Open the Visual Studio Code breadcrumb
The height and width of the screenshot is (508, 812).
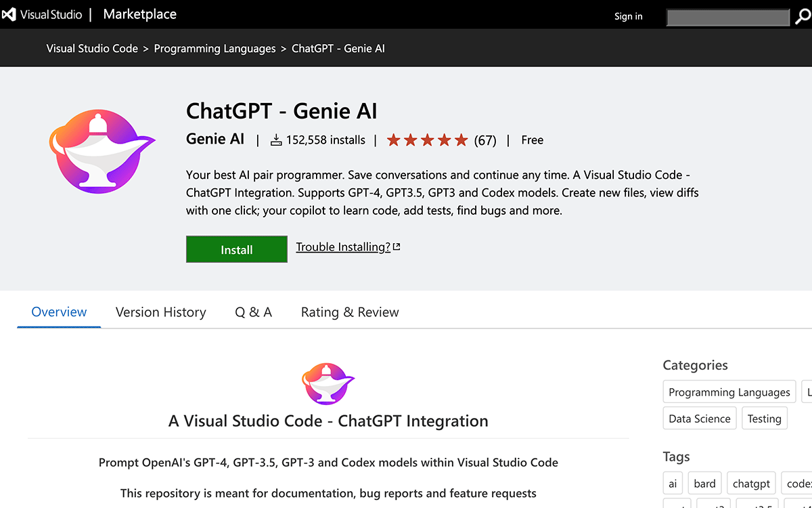click(92, 48)
